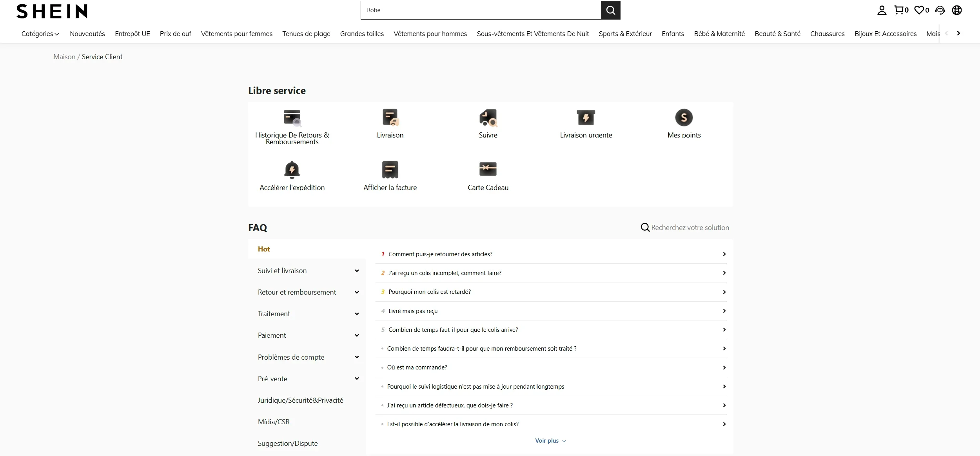980x456 pixels.
Task: Open the shopping cart icon
Action: [901, 10]
